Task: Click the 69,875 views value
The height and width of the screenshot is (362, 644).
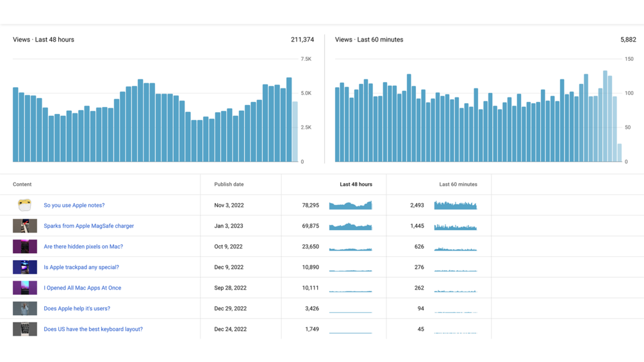Action: [311, 226]
